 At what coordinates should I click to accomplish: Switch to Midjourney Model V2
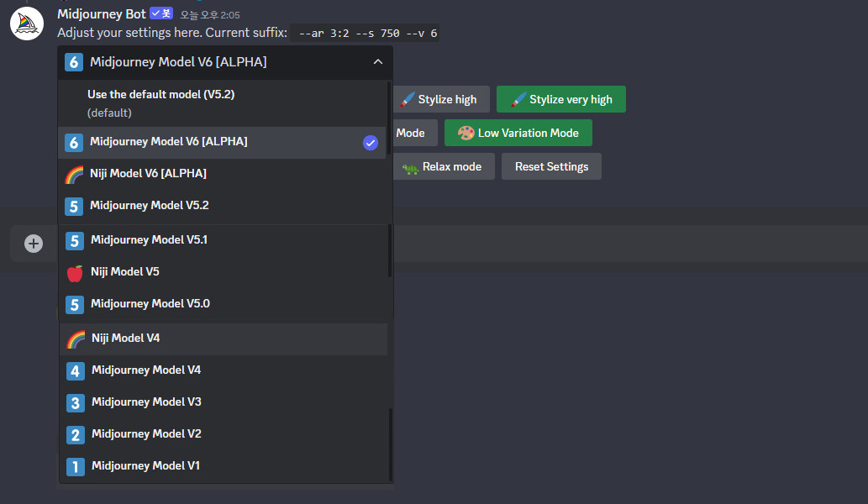click(224, 435)
